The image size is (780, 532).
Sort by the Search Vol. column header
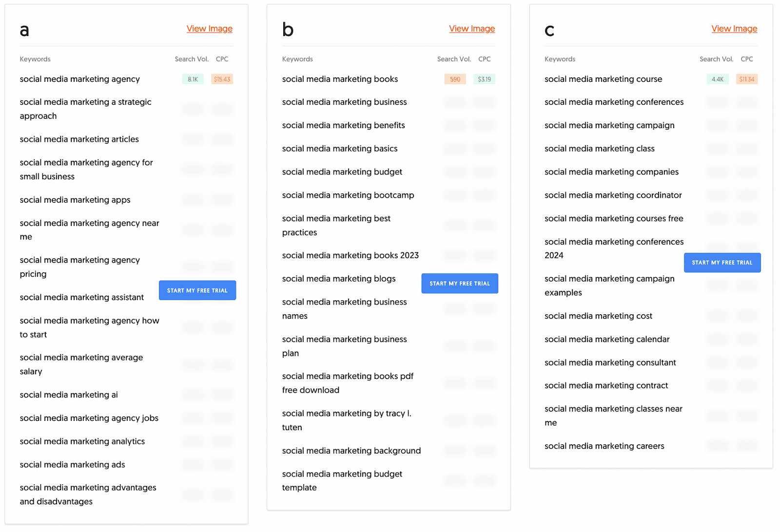coord(192,59)
